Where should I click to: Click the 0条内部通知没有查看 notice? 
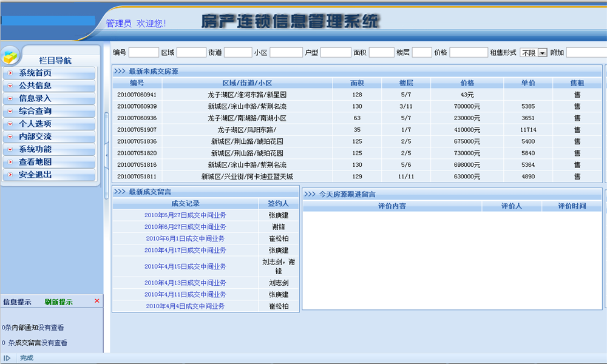coord(33,328)
